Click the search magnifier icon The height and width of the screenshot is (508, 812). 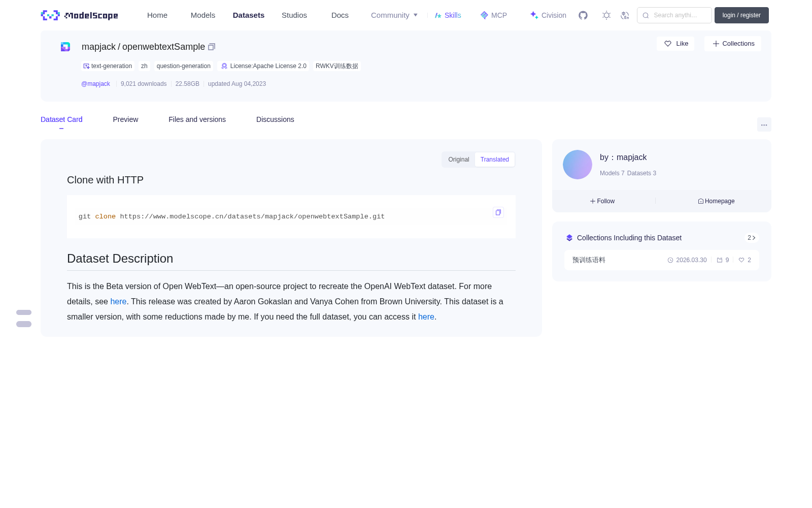pyautogui.click(x=646, y=15)
